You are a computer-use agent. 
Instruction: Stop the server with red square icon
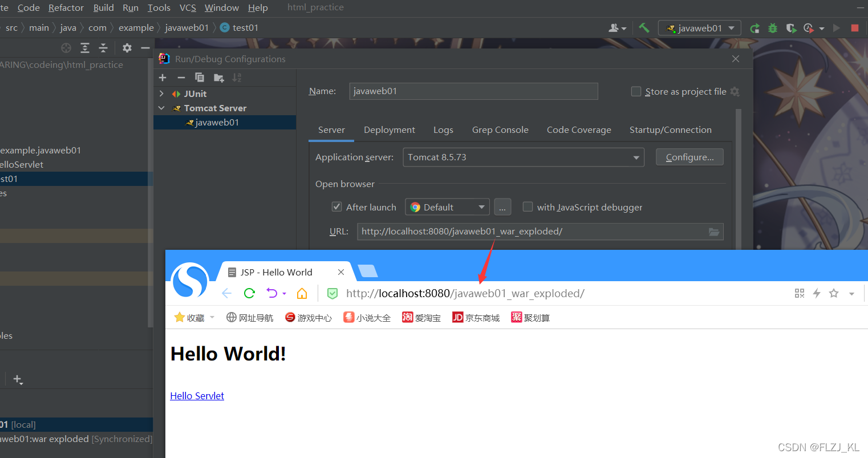click(854, 28)
